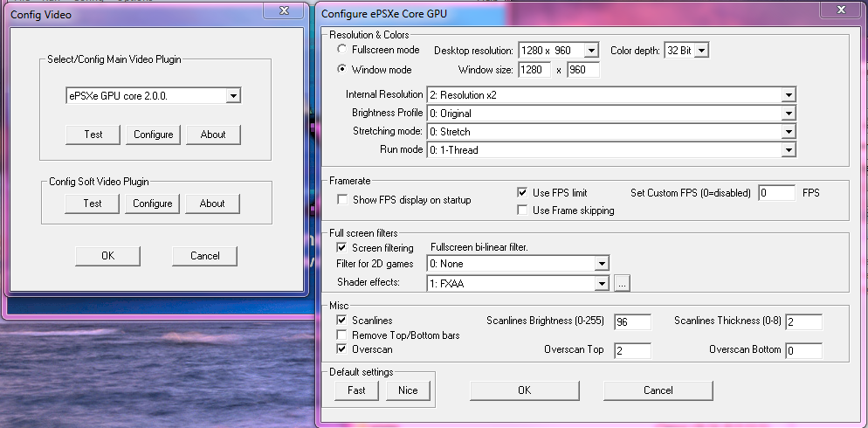
Task: Expand the Brightness Profile dropdown
Action: 789,114
